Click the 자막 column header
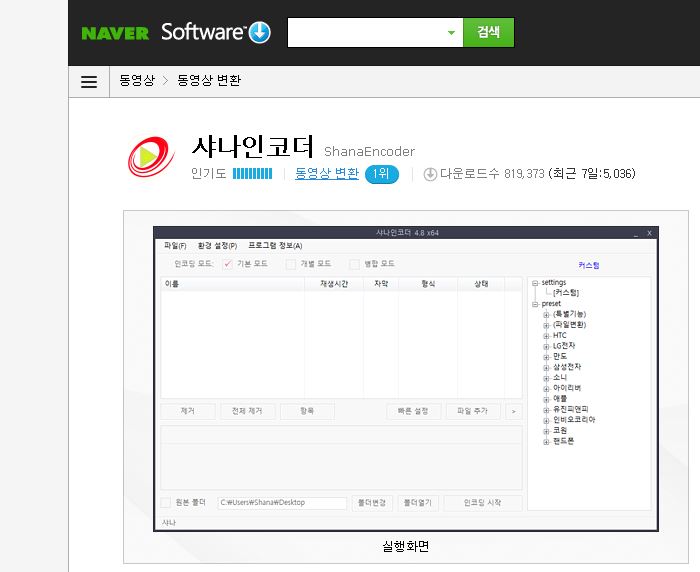This screenshot has width=700, height=572. 381,284
